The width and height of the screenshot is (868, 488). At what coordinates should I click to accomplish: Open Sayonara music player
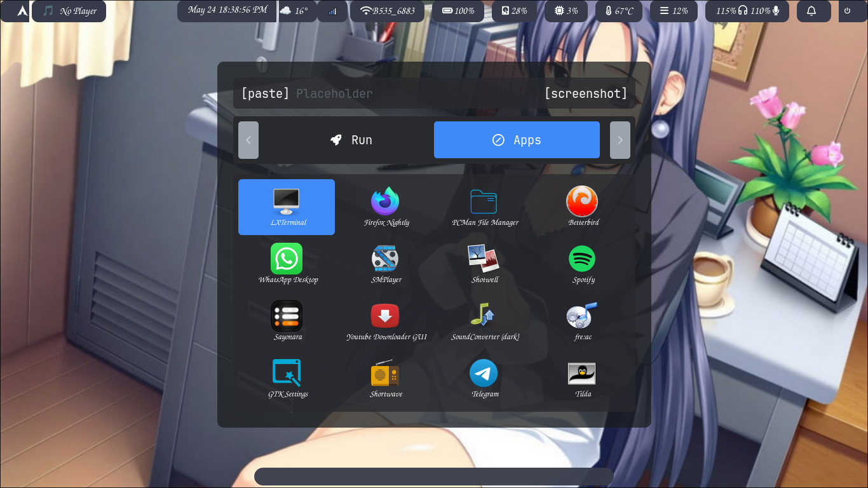point(287,322)
